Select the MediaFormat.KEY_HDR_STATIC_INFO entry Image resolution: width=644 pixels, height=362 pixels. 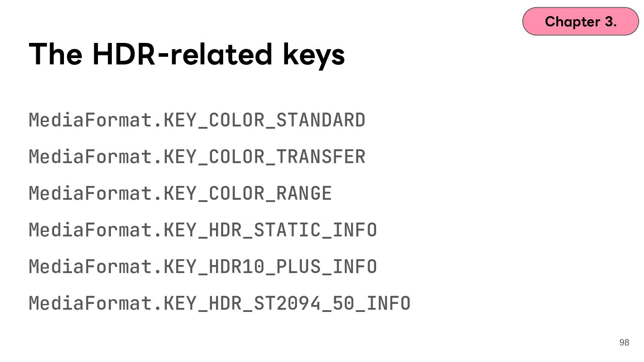point(203,231)
